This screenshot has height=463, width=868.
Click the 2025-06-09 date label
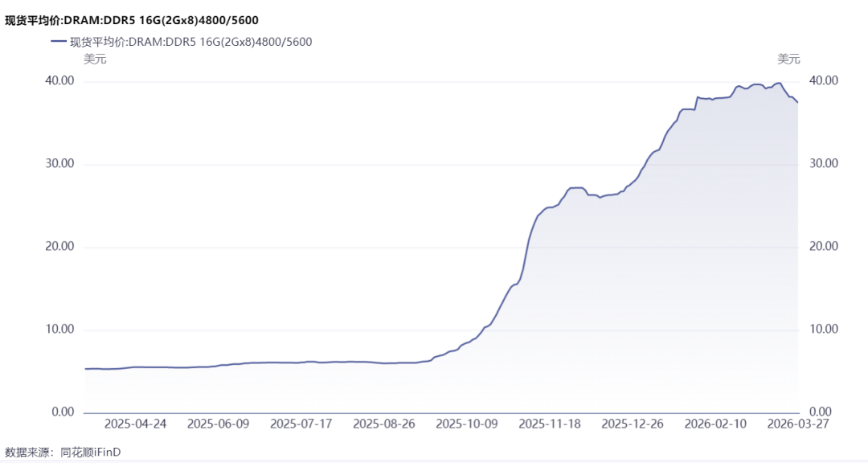tap(218, 424)
